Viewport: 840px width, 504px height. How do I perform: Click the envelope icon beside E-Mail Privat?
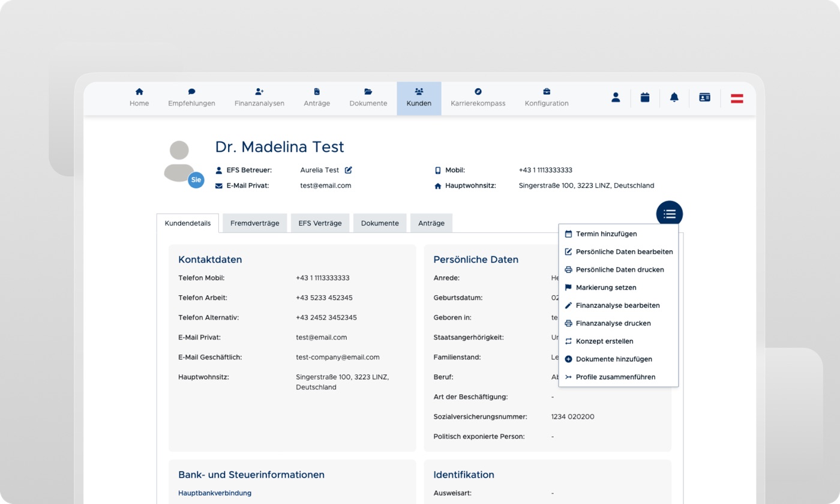219,186
